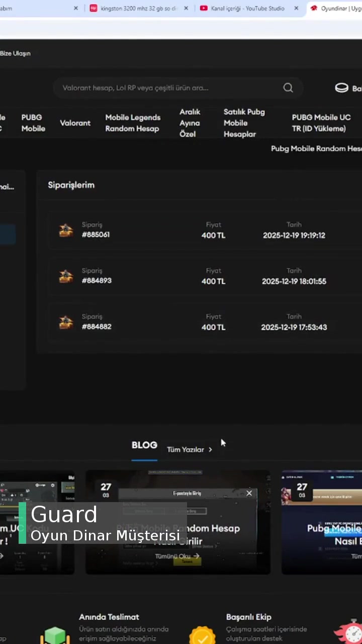Close the kingston 3200 mhz tab

[187, 8]
